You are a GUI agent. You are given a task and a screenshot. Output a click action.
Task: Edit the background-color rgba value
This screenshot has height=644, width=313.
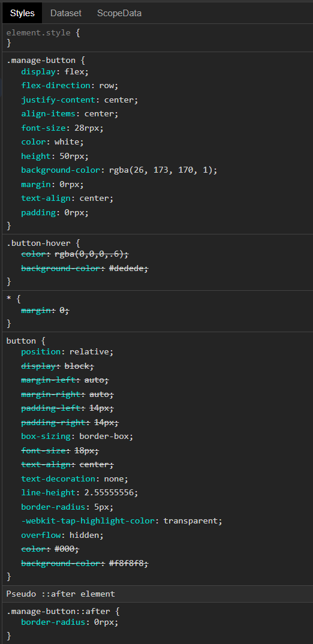coord(161,170)
